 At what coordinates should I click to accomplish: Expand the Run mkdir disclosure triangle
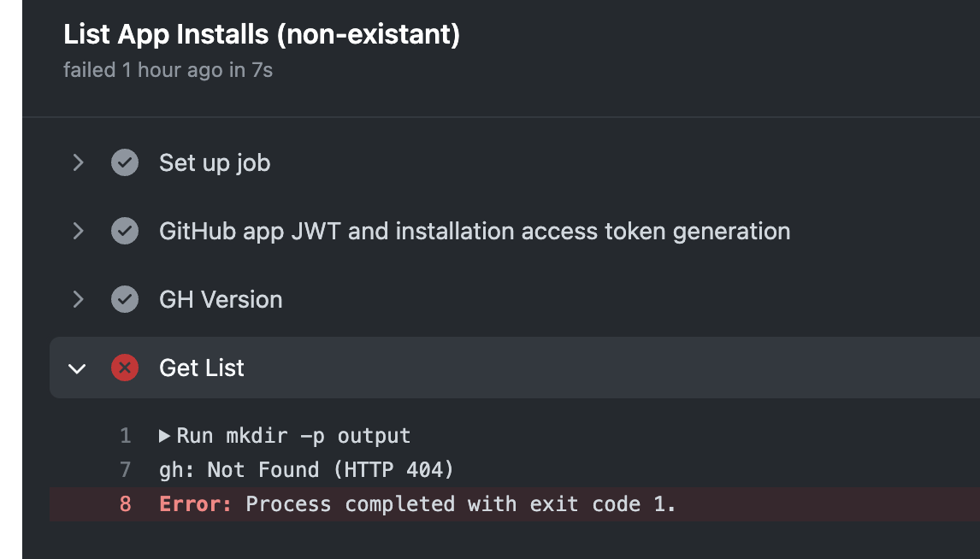click(x=165, y=436)
